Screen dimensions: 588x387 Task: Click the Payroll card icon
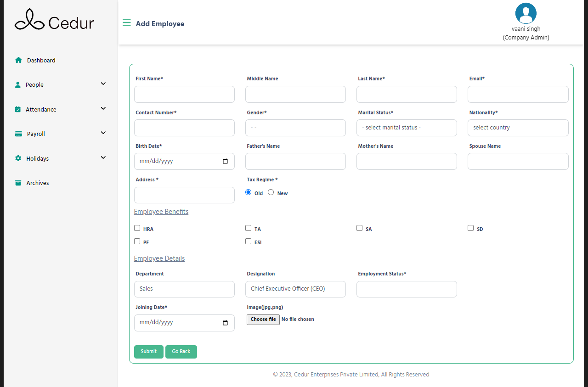tap(18, 134)
